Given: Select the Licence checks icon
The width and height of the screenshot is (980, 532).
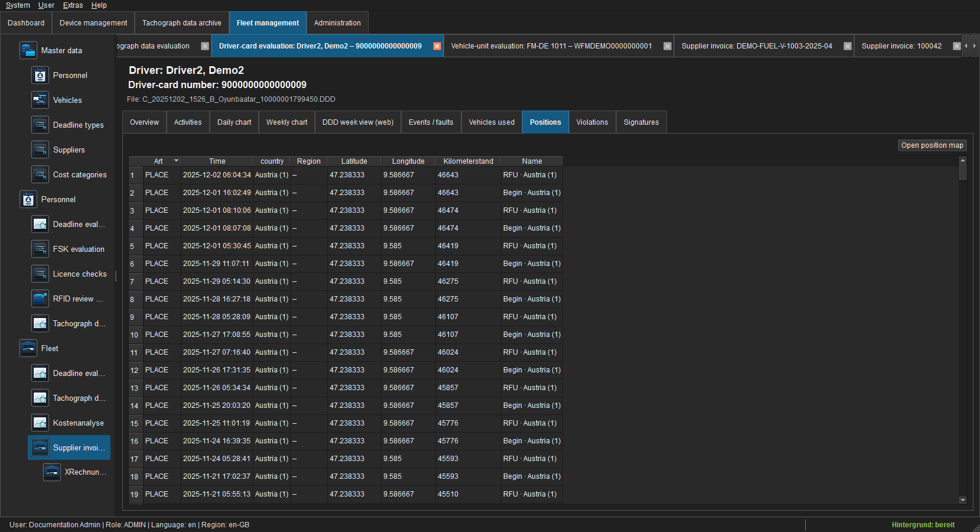Looking at the screenshot, I should point(40,274).
